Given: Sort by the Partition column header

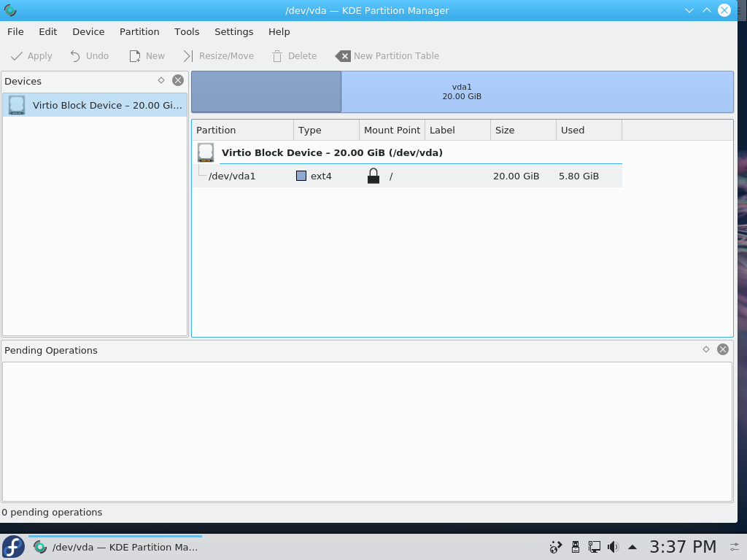Looking at the screenshot, I should click(242, 130).
